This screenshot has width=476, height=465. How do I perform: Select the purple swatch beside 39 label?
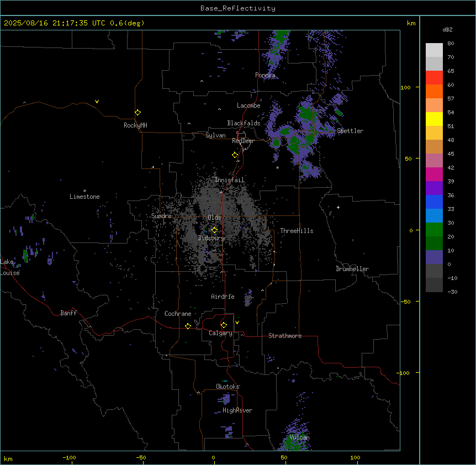pos(434,188)
